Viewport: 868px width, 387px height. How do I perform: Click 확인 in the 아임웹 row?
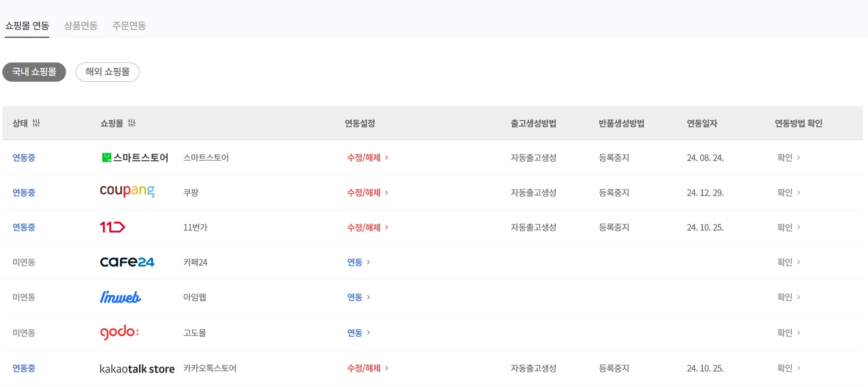(x=789, y=297)
